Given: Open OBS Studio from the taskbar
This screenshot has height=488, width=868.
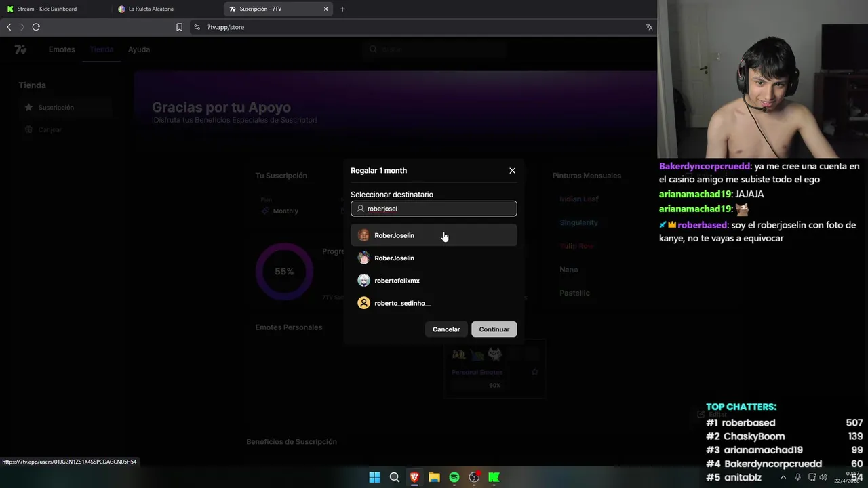Looking at the screenshot, I should [475, 477].
